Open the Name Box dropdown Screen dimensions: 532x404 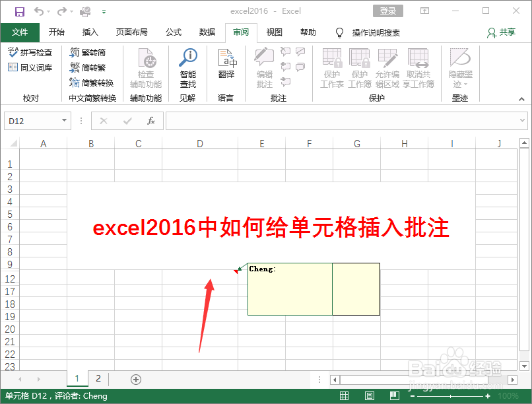tap(63, 121)
